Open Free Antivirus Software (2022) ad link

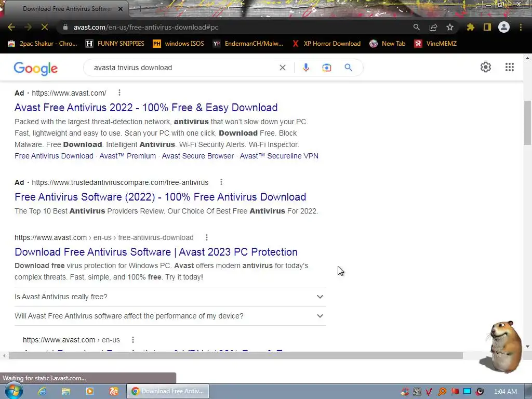pyautogui.click(x=160, y=197)
